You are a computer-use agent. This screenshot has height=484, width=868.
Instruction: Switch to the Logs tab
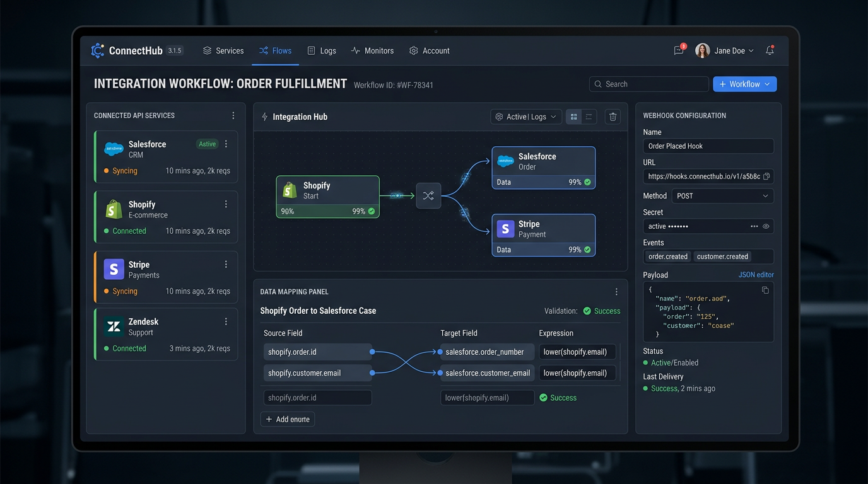tap(322, 50)
